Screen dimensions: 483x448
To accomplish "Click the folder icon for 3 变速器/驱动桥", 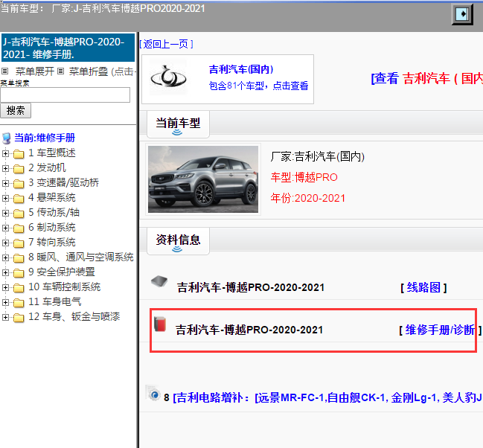I will pyautogui.click(x=19, y=183).
